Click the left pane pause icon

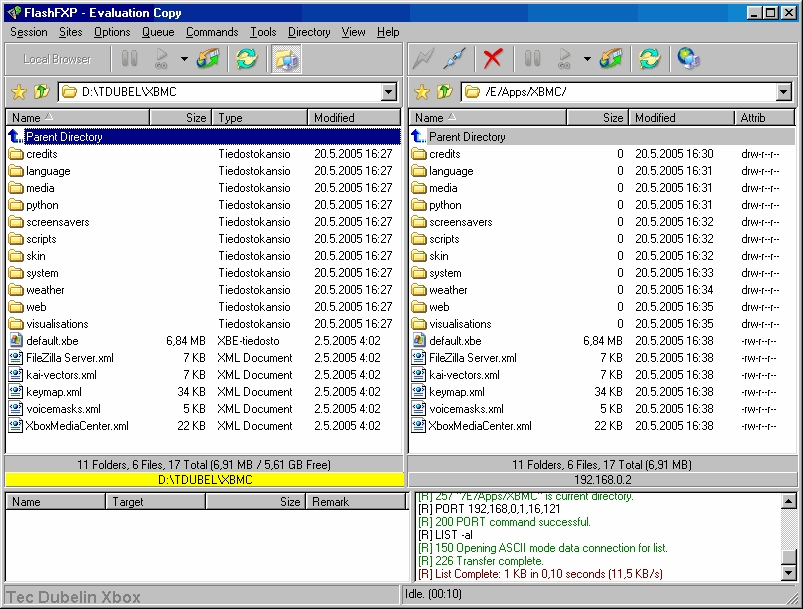pyautogui.click(x=129, y=59)
